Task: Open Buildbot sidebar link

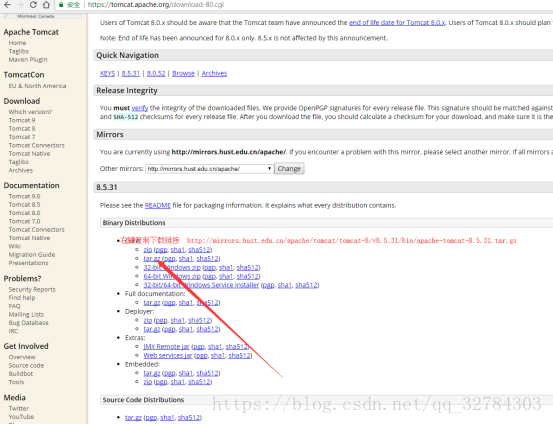Action: point(21,374)
